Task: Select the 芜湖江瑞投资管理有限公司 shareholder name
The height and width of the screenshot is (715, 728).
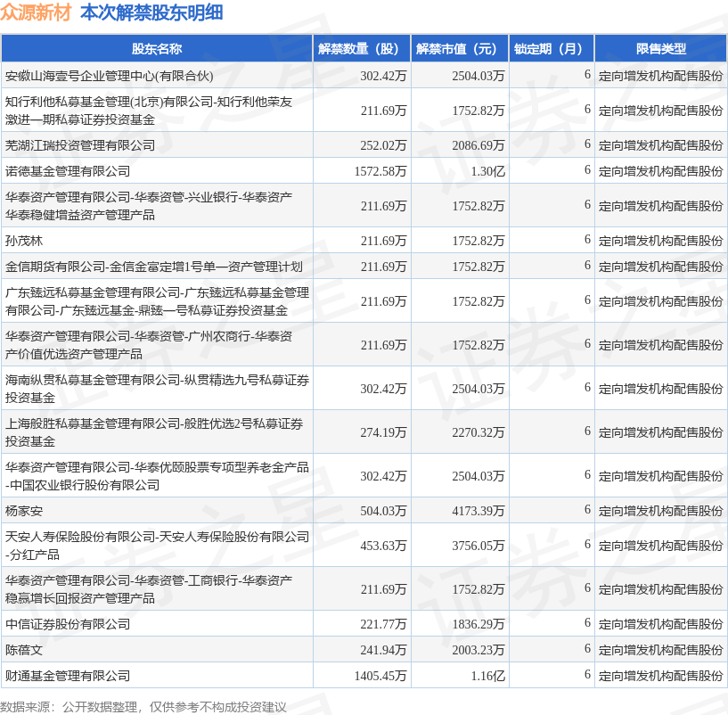Action: point(80,145)
